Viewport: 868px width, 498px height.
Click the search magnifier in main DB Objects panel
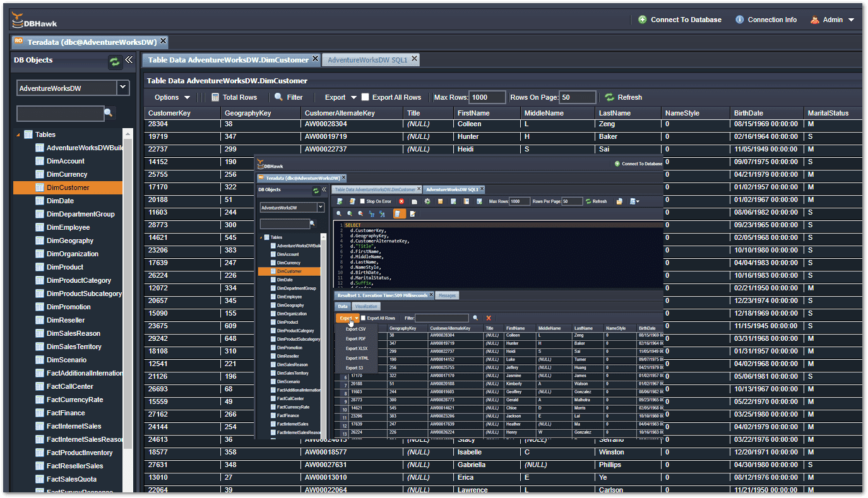pyautogui.click(x=109, y=113)
